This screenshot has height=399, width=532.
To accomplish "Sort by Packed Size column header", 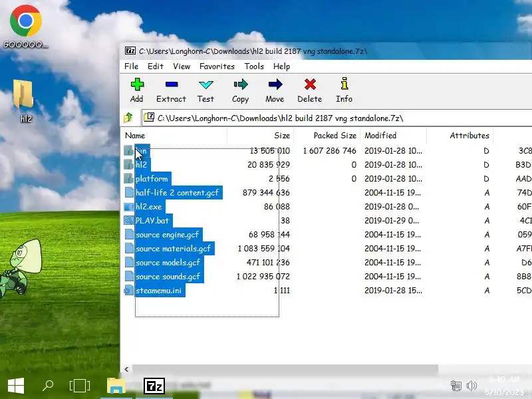I will pyautogui.click(x=327, y=136).
